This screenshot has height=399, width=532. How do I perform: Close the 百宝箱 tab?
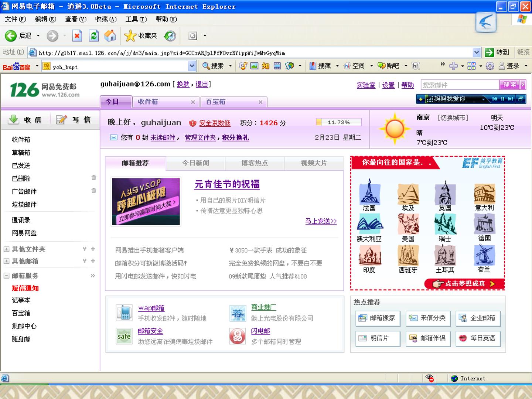[260, 102]
